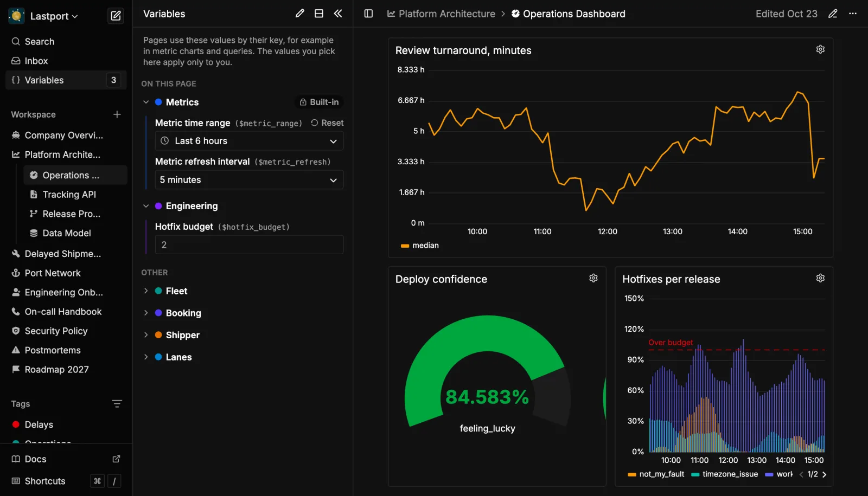Open the Metric refresh interval dropdown
The width and height of the screenshot is (868, 496).
pyautogui.click(x=249, y=180)
